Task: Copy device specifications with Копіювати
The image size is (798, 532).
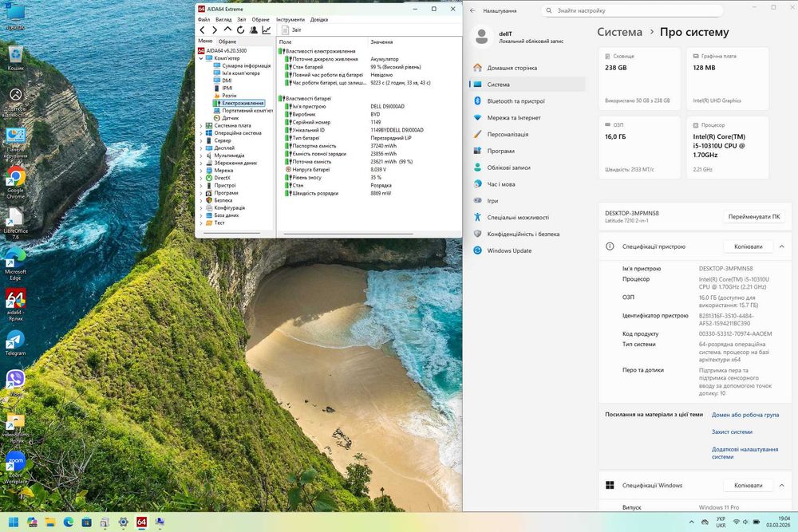Action: 749,246
